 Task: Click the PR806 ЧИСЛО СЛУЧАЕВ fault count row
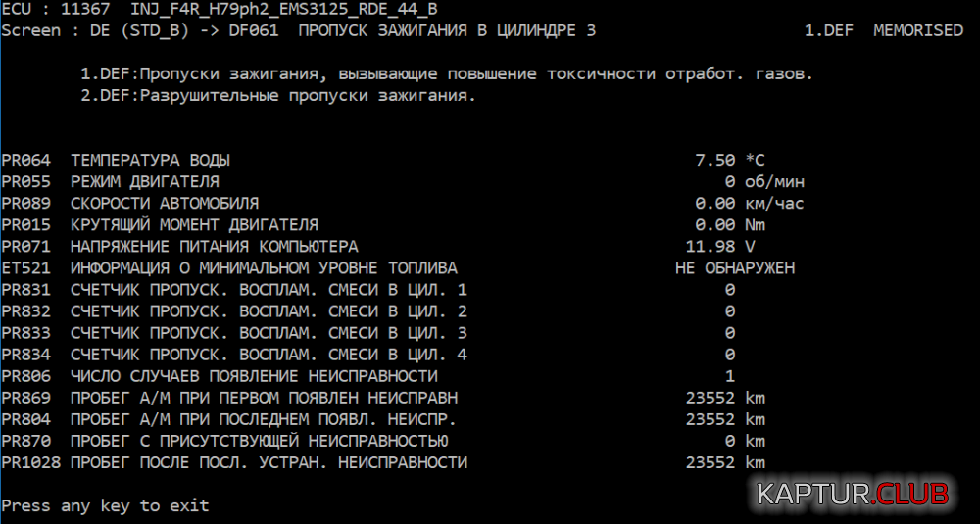[220, 376]
